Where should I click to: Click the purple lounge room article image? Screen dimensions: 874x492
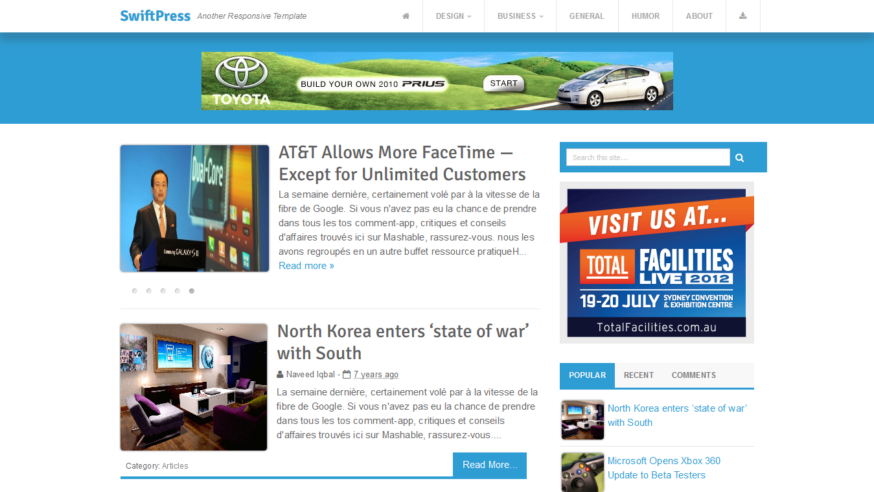(193, 387)
